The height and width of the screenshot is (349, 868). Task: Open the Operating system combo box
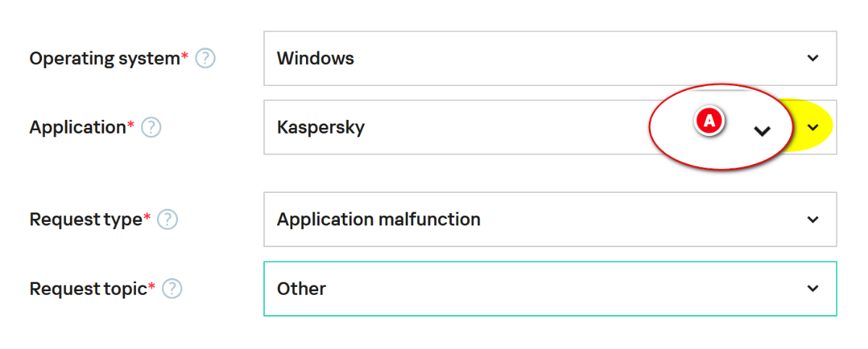[550, 59]
